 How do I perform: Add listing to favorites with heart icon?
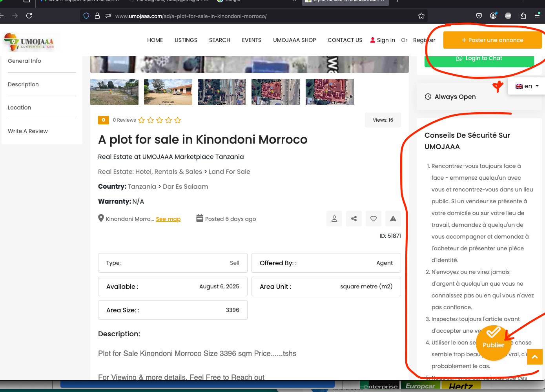[x=374, y=219]
